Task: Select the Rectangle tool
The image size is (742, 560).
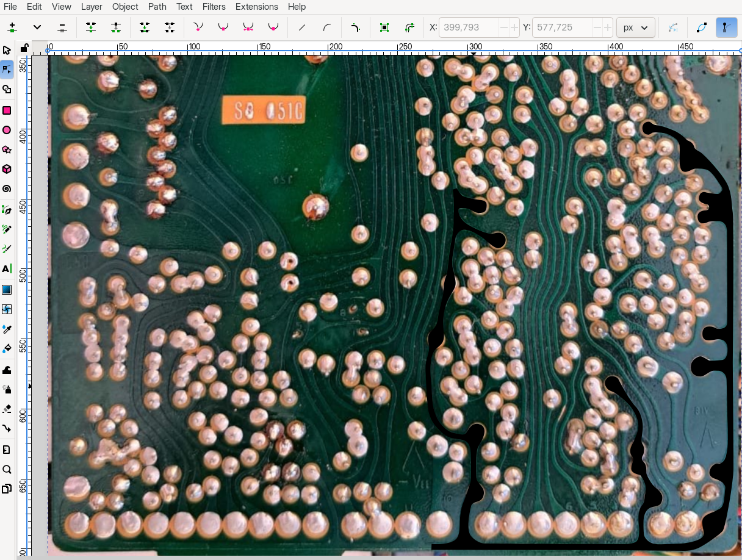Action: [x=7, y=110]
